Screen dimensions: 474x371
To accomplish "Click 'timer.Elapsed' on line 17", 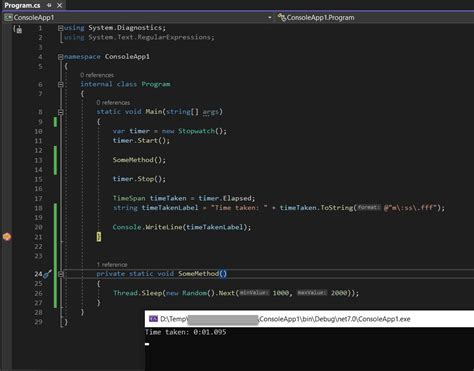I will (x=225, y=198).
